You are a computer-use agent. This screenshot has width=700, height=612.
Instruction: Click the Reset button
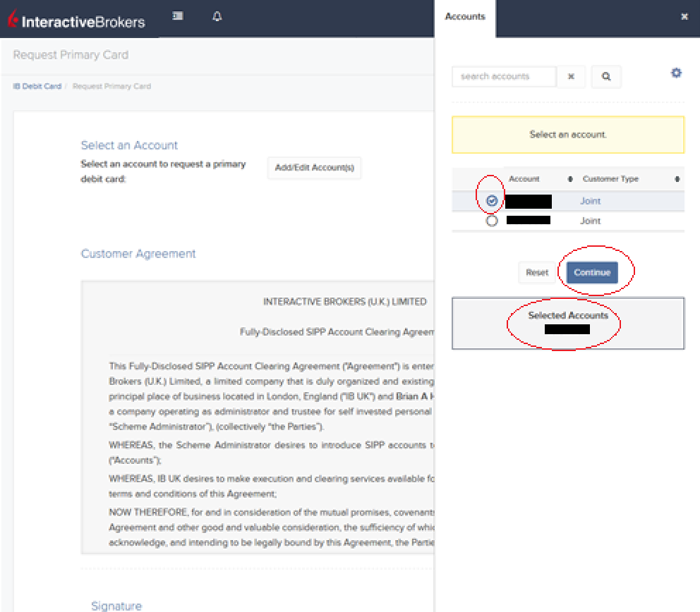[536, 272]
